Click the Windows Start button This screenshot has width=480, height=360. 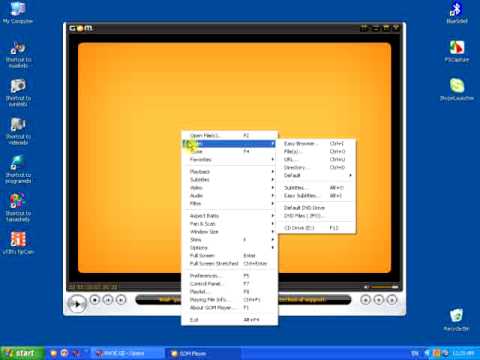coord(21,353)
